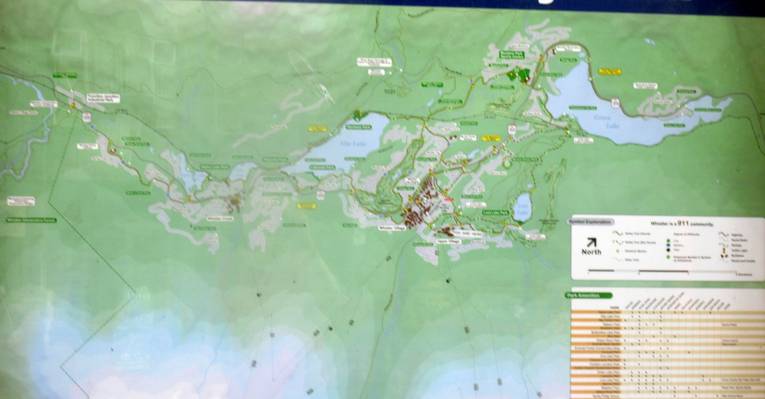
Task: Click the Lost Lake Park green label
Action: click(496, 213)
